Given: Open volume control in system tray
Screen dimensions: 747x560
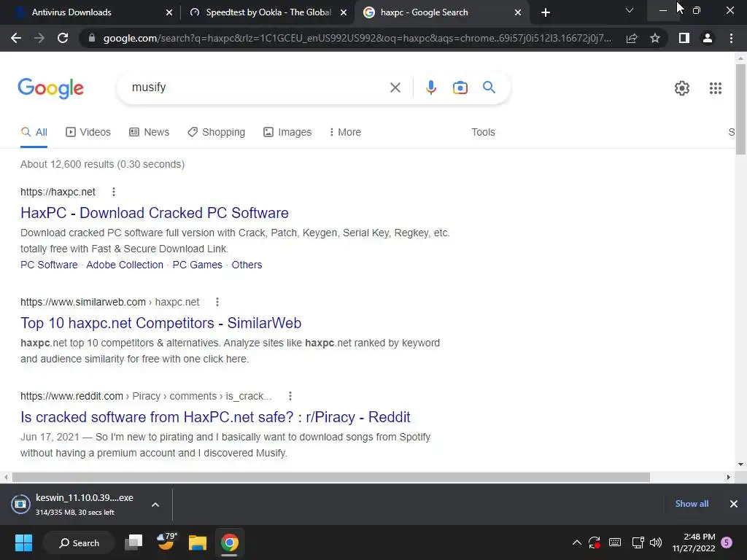Looking at the screenshot, I should pyautogui.click(x=656, y=542).
